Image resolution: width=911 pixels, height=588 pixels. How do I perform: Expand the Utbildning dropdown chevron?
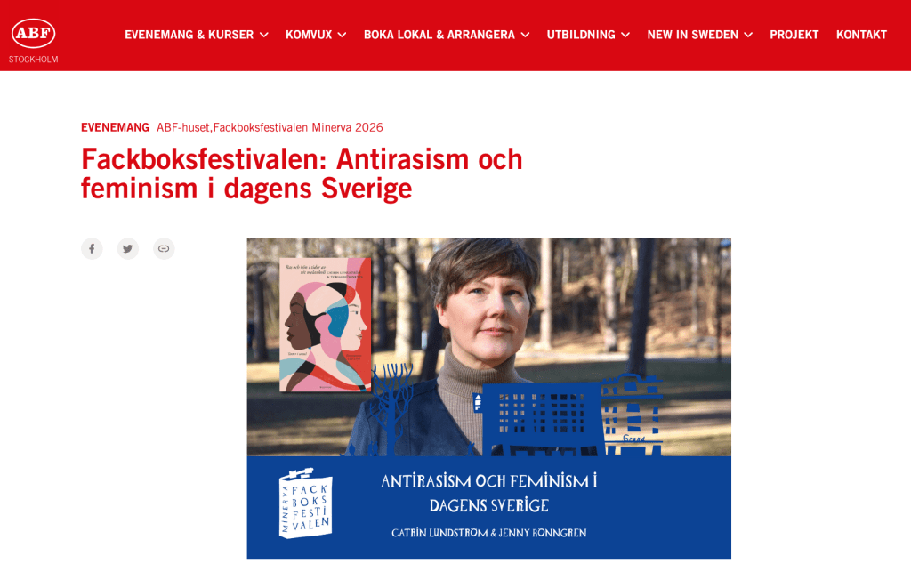(x=625, y=35)
